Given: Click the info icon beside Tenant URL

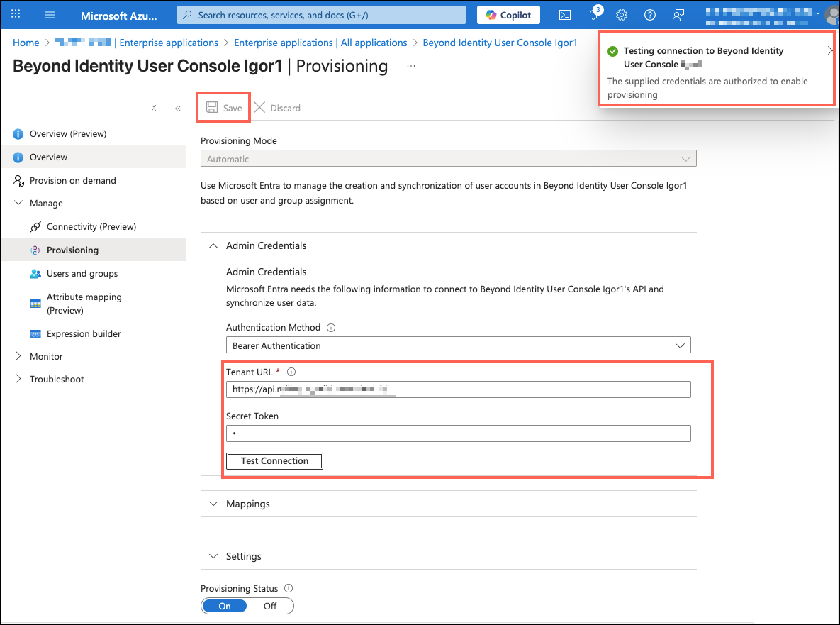Looking at the screenshot, I should click(291, 372).
